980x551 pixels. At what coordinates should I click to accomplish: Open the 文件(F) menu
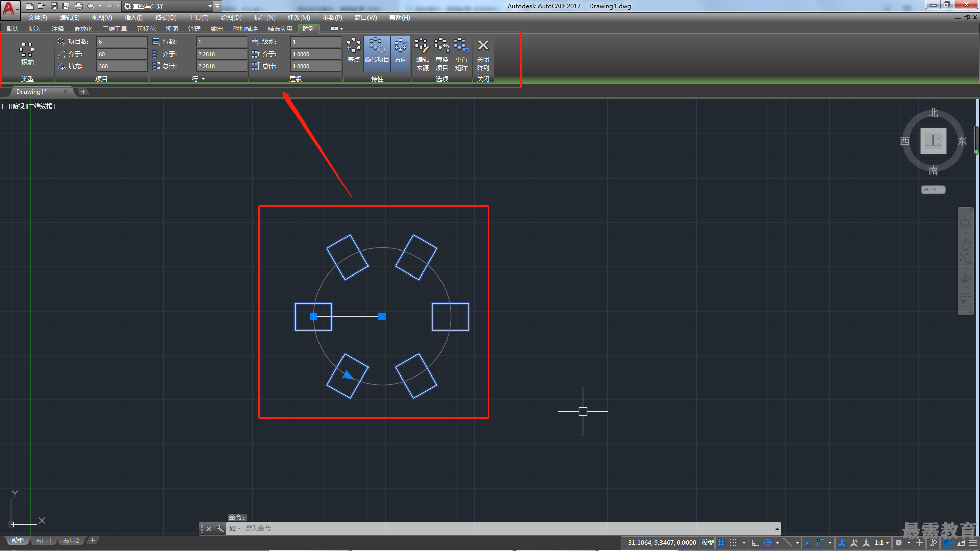pos(37,18)
